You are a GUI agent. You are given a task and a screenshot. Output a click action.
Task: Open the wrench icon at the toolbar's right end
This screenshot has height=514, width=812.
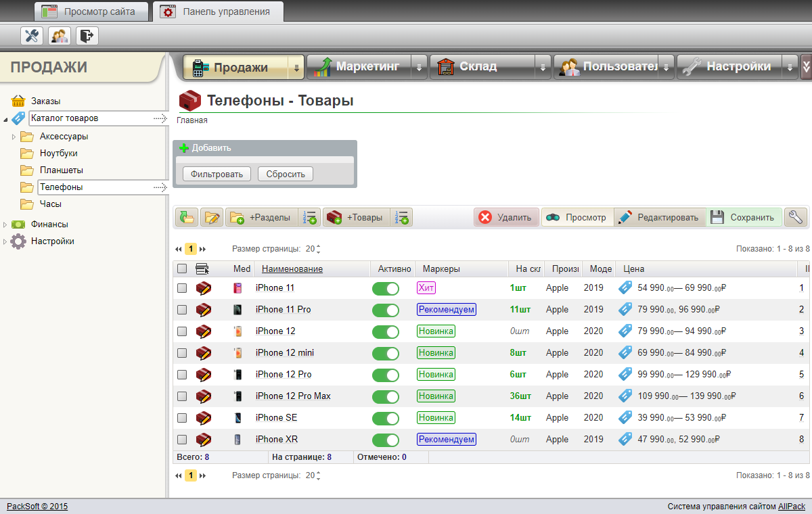[x=796, y=217]
